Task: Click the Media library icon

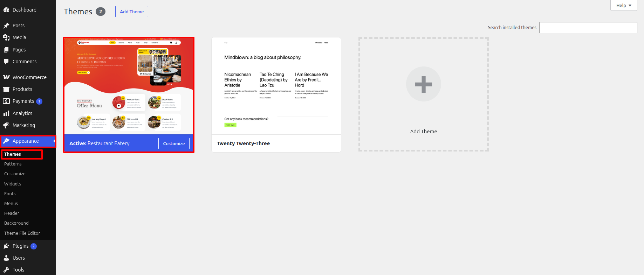Action: point(6,37)
